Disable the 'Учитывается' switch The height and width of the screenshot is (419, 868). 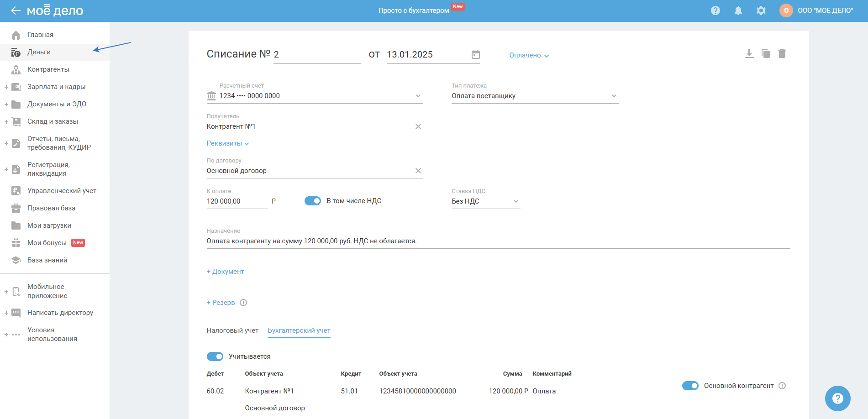pos(215,356)
